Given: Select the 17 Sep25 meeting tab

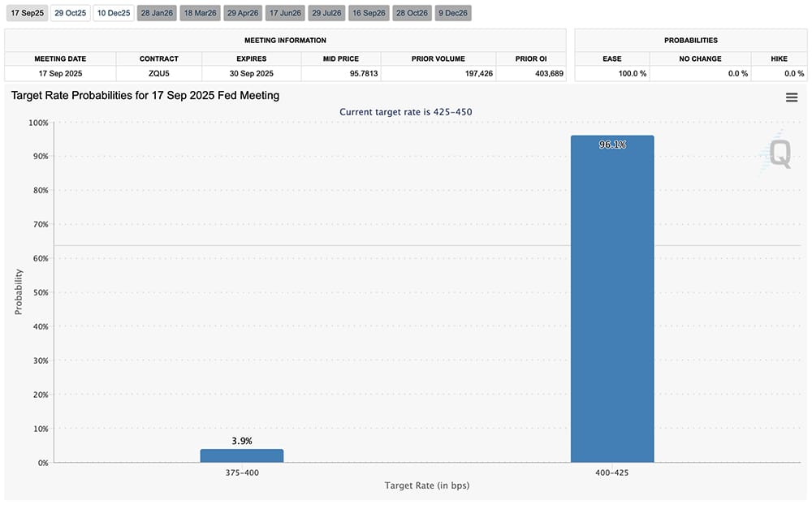Looking at the screenshot, I should (x=26, y=13).
